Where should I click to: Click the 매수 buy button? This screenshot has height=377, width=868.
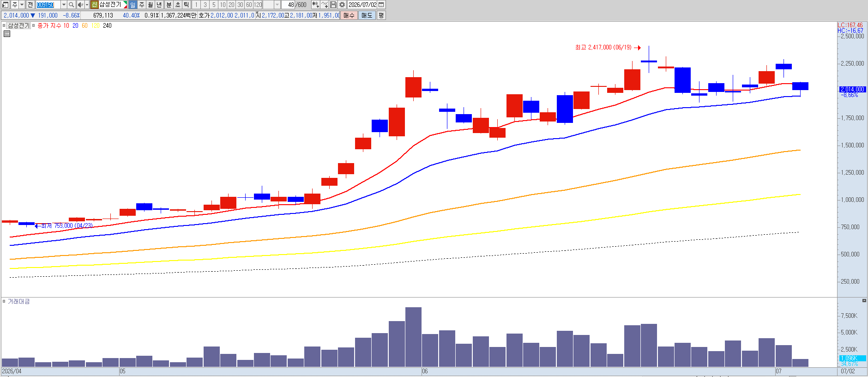coord(349,15)
